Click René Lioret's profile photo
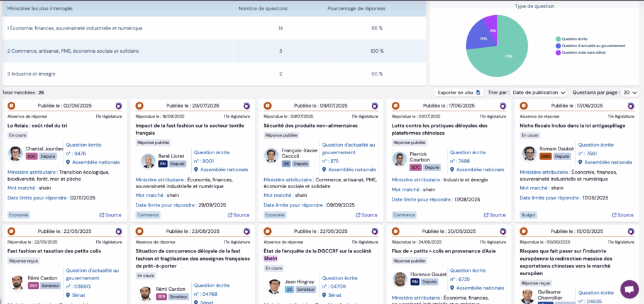This screenshot has height=304, width=644. point(148,160)
